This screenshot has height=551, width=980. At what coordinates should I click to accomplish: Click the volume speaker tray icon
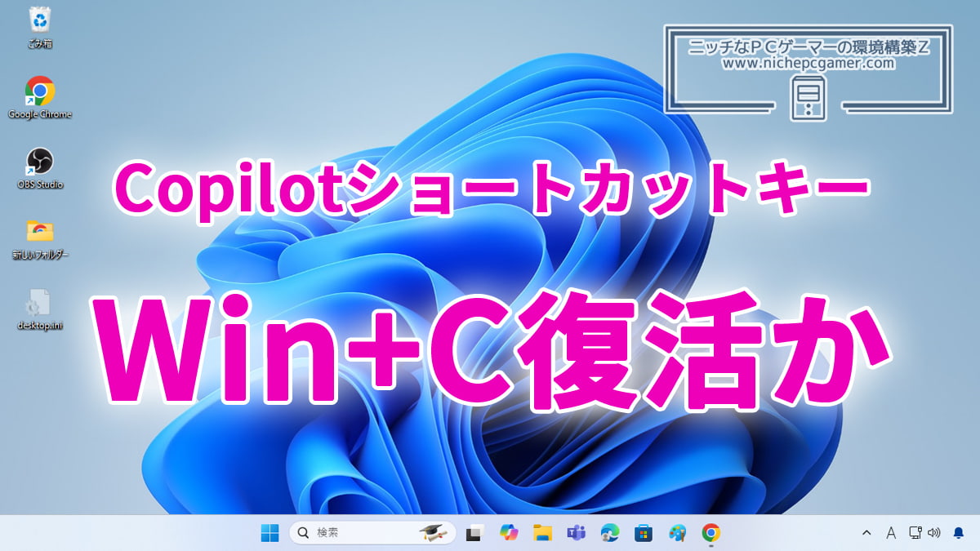click(934, 533)
